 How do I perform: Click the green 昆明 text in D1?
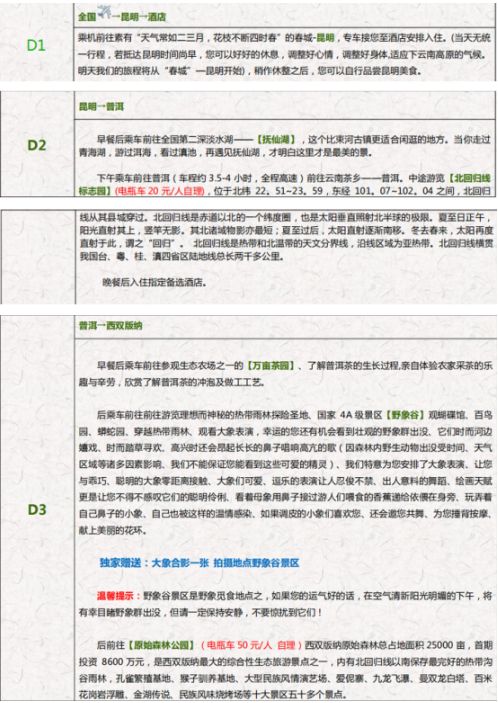click(325, 38)
